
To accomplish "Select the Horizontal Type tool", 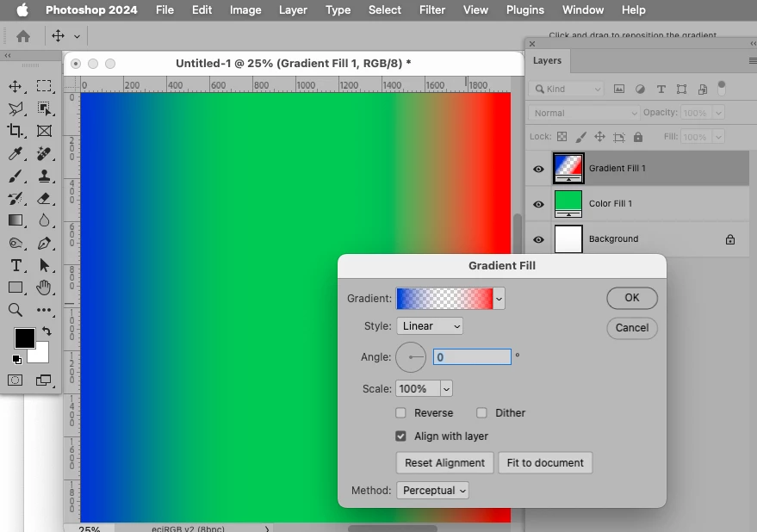I will (x=16, y=265).
